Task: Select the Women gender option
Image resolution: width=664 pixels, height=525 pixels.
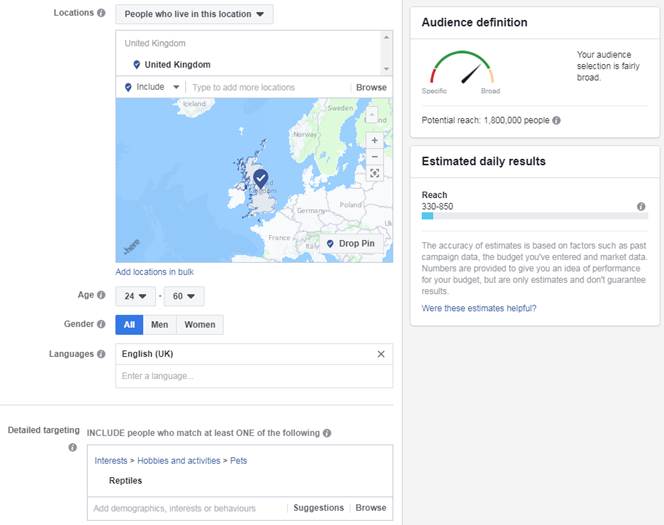Action: coord(200,325)
